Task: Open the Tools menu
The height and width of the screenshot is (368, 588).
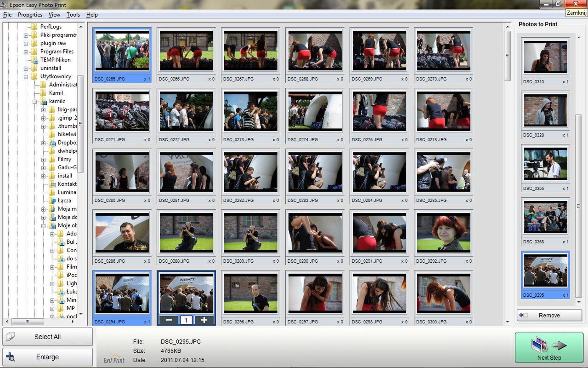Action: point(73,15)
